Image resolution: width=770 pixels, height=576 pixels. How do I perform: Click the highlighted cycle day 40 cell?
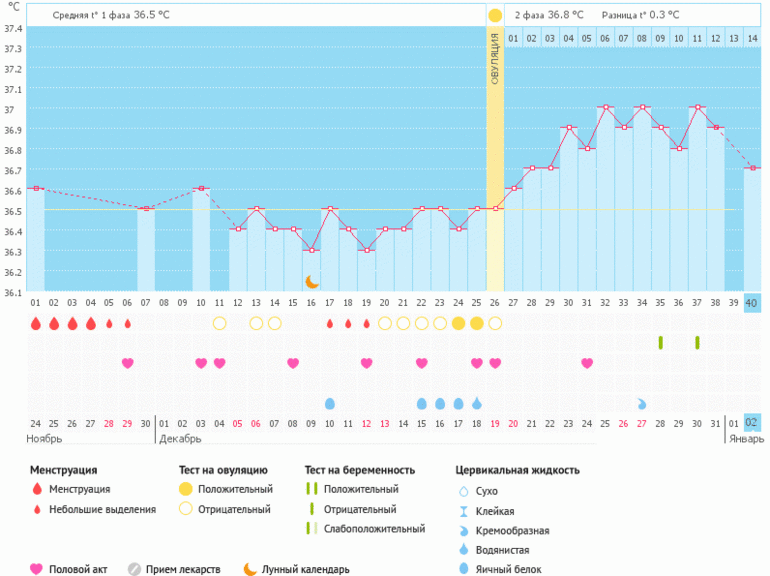coord(752,303)
